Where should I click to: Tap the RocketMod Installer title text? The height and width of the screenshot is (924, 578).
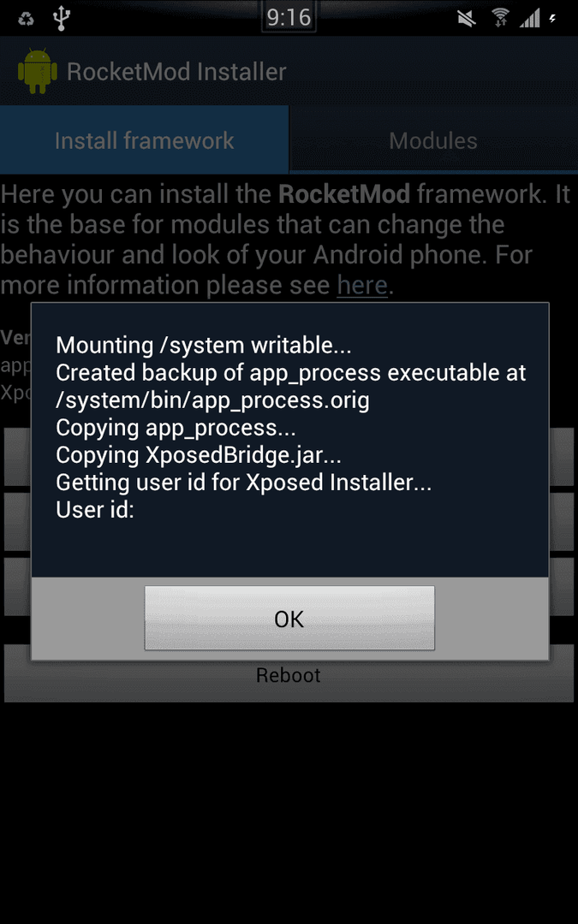[x=176, y=71]
